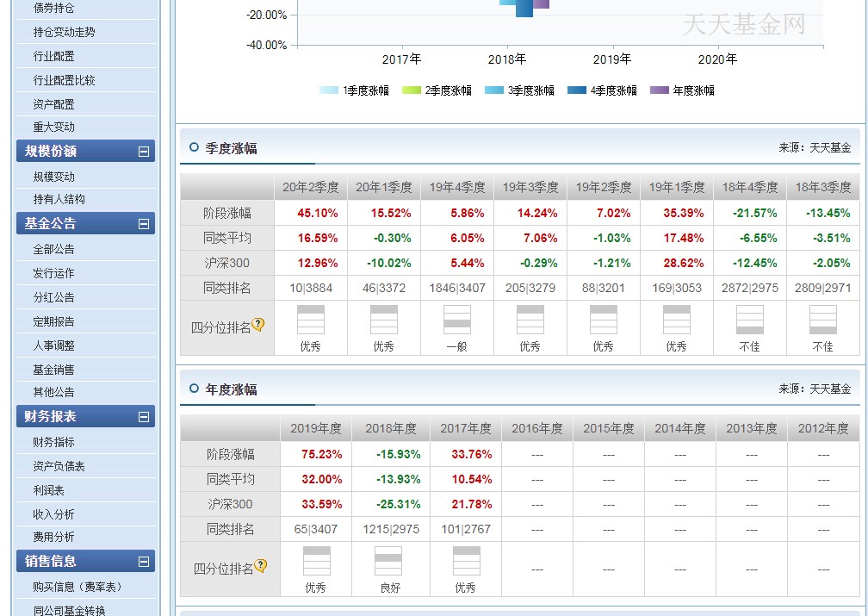Open the 财务指标 page
This screenshot has height=616, width=868.
(x=53, y=442)
